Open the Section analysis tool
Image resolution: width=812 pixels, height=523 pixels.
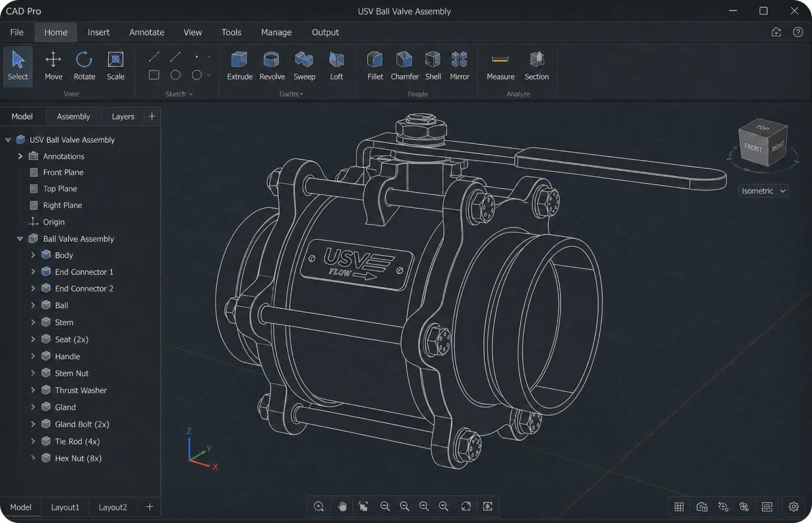[x=537, y=66]
